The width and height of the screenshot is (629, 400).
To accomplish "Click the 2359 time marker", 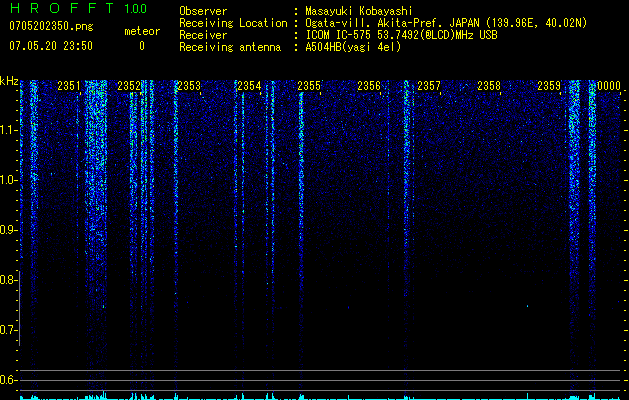I will (x=549, y=86).
